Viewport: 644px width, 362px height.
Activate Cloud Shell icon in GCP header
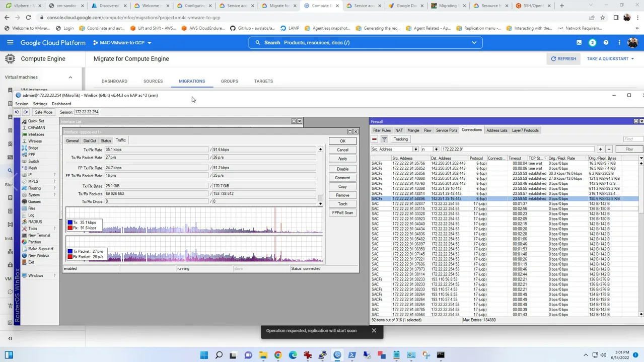(x=579, y=43)
